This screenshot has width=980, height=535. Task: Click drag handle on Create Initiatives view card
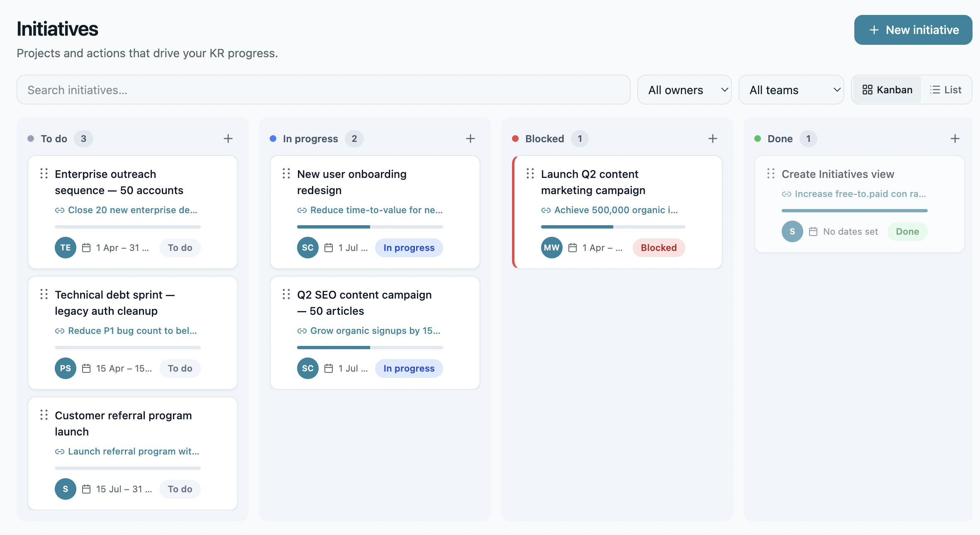[771, 173]
